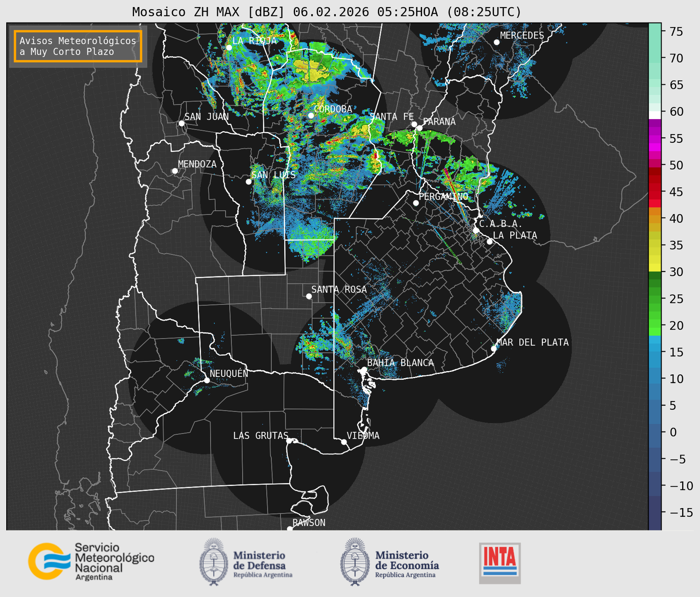Click the BAHIA BLANCA label text

[400, 363]
